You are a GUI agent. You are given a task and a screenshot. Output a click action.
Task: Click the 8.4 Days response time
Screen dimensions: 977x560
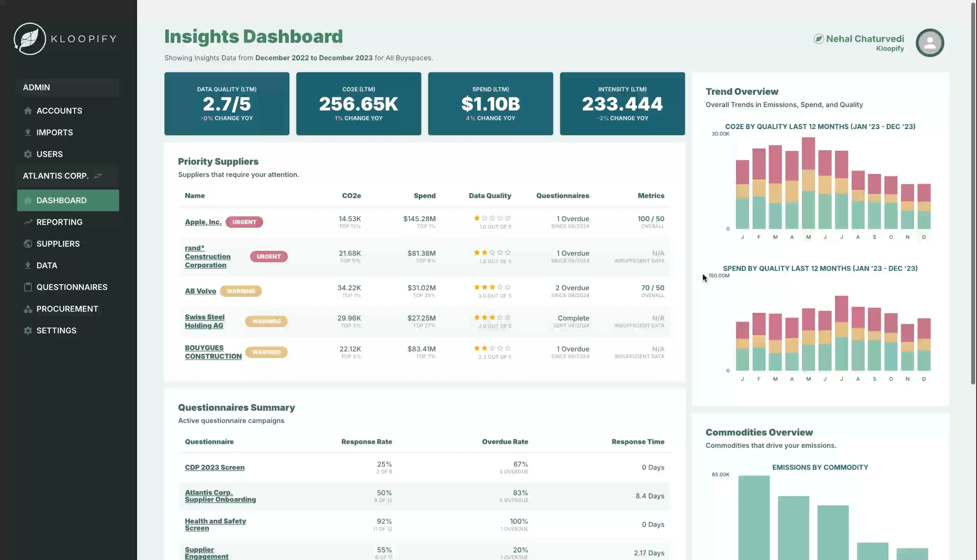tap(650, 496)
